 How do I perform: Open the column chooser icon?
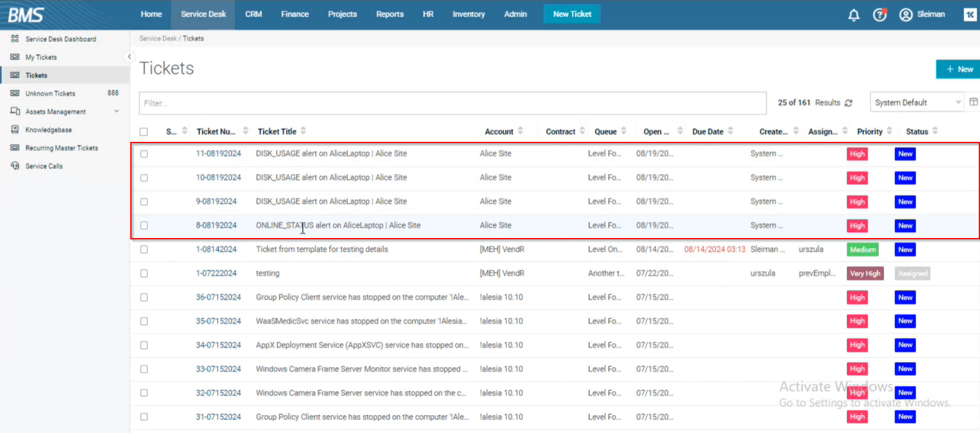[973, 102]
